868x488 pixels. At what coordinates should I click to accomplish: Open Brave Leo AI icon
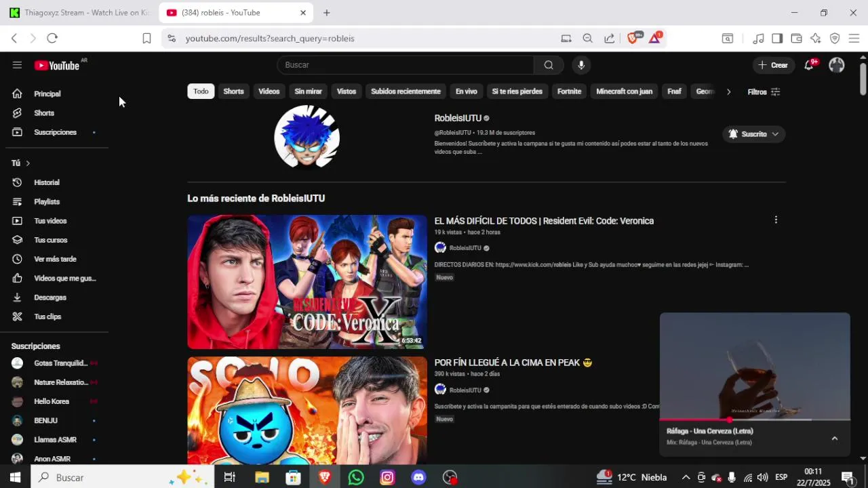coord(815,39)
